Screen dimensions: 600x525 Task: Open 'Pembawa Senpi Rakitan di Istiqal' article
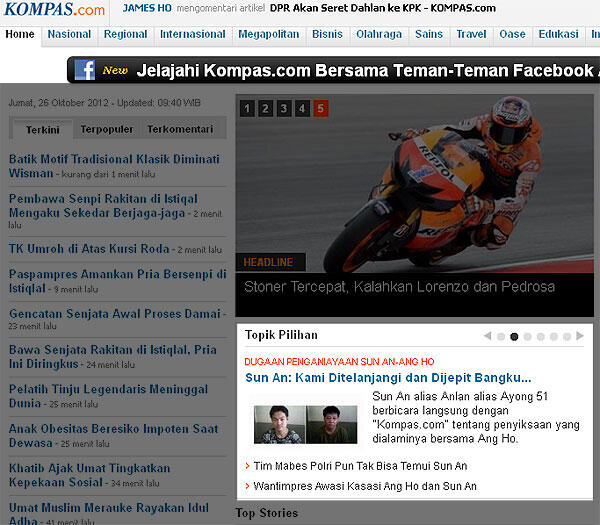103,206
